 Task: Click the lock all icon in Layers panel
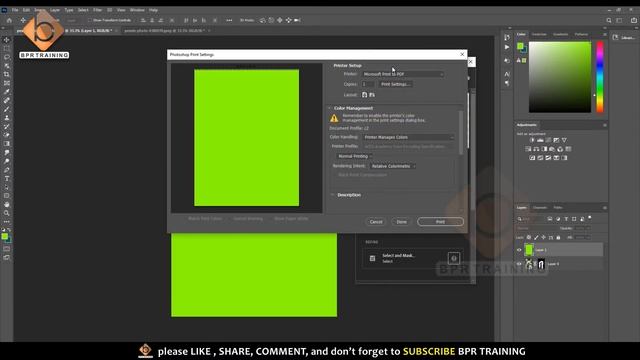(x=558, y=237)
